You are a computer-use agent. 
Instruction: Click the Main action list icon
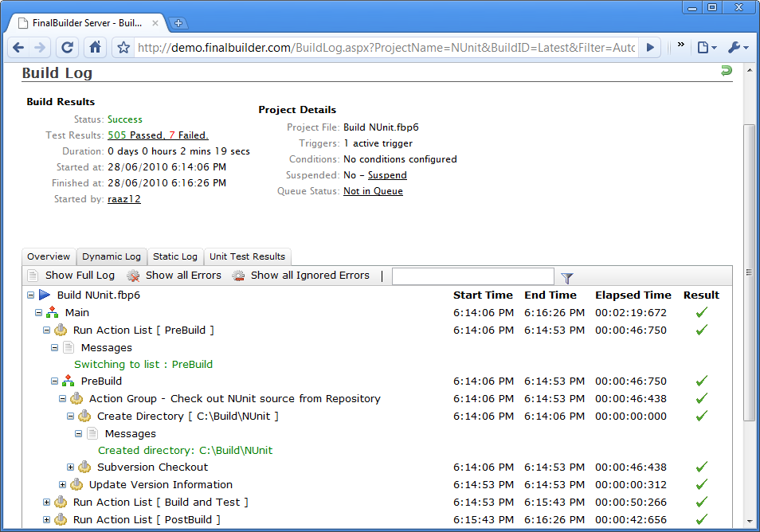53,312
